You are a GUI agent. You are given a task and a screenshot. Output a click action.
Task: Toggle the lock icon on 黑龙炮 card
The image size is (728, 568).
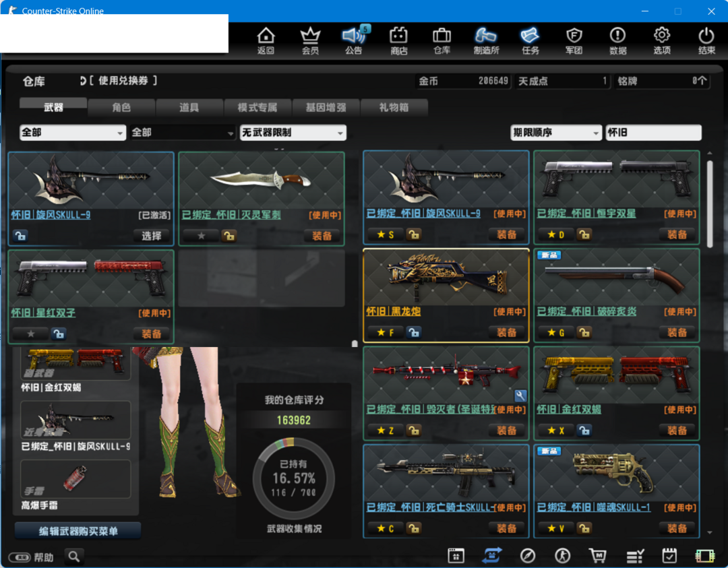pos(414,332)
